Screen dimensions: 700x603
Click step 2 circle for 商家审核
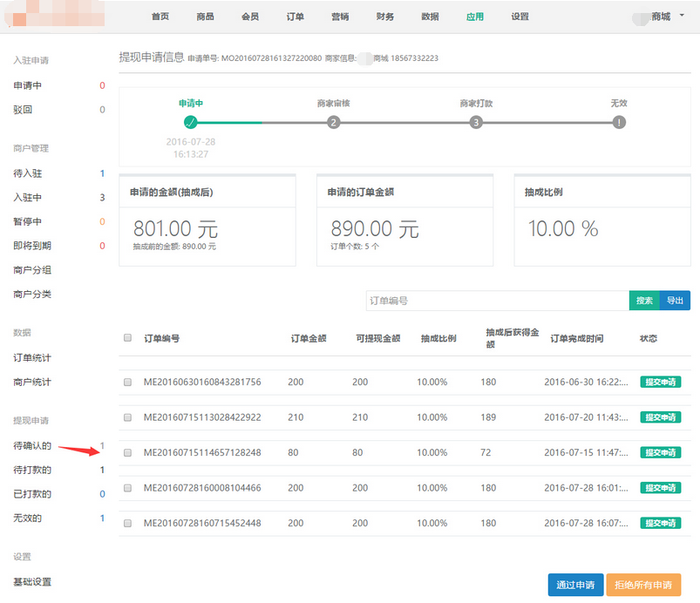coord(333,123)
